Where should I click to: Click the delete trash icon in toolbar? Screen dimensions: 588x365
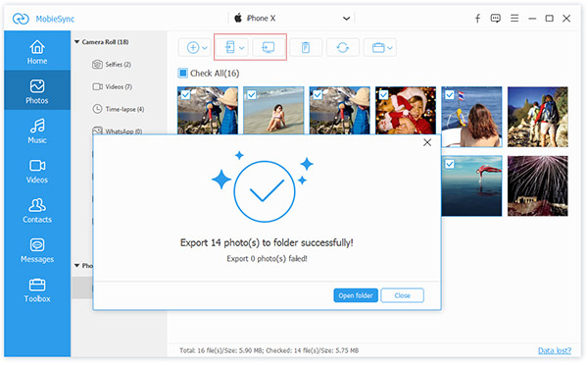[x=306, y=47]
